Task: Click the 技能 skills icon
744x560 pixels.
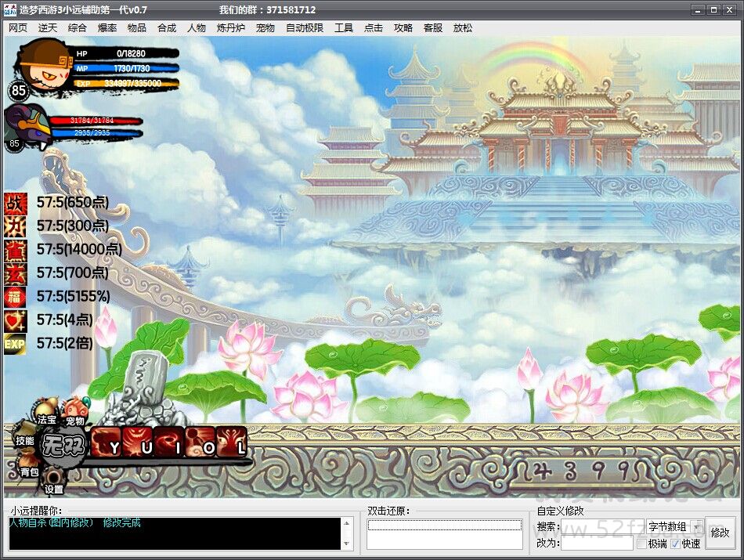Action: [x=24, y=440]
